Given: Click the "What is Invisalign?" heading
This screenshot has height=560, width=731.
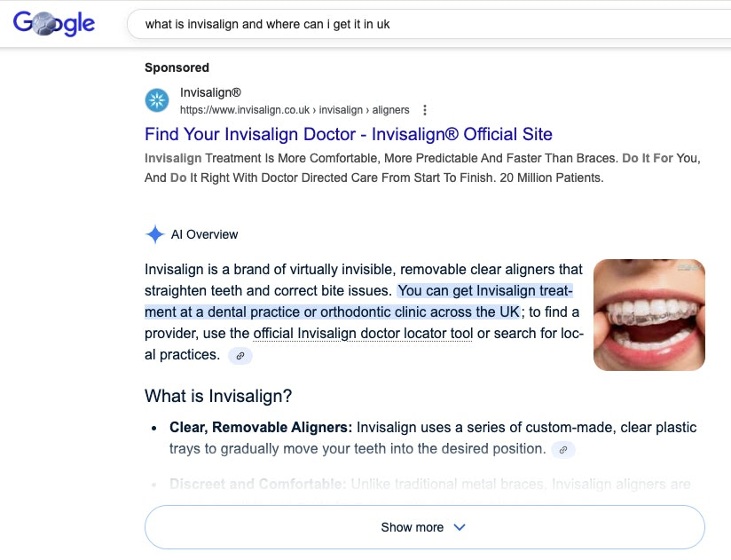Looking at the screenshot, I should tap(218, 396).
